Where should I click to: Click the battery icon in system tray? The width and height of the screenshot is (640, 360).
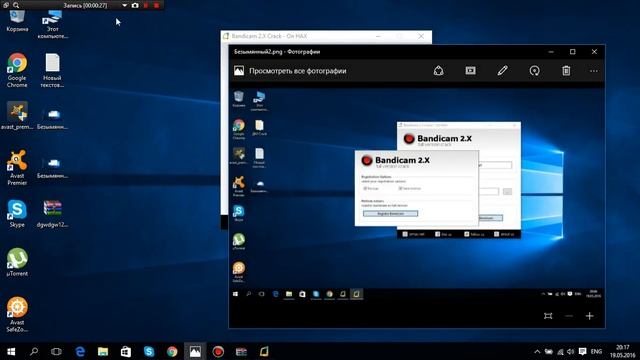tap(549, 351)
